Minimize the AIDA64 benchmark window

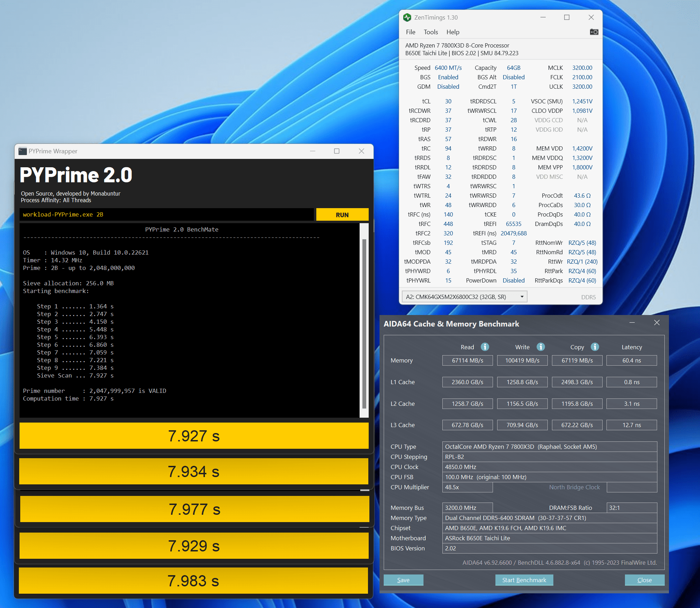(x=632, y=323)
